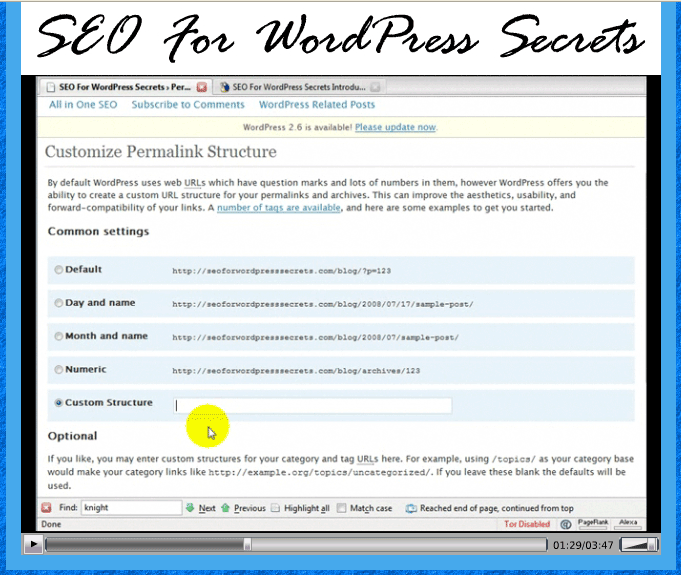The image size is (681, 575).
Task: Open Subscribe to Comments settings
Action: click(x=188, y=105)
